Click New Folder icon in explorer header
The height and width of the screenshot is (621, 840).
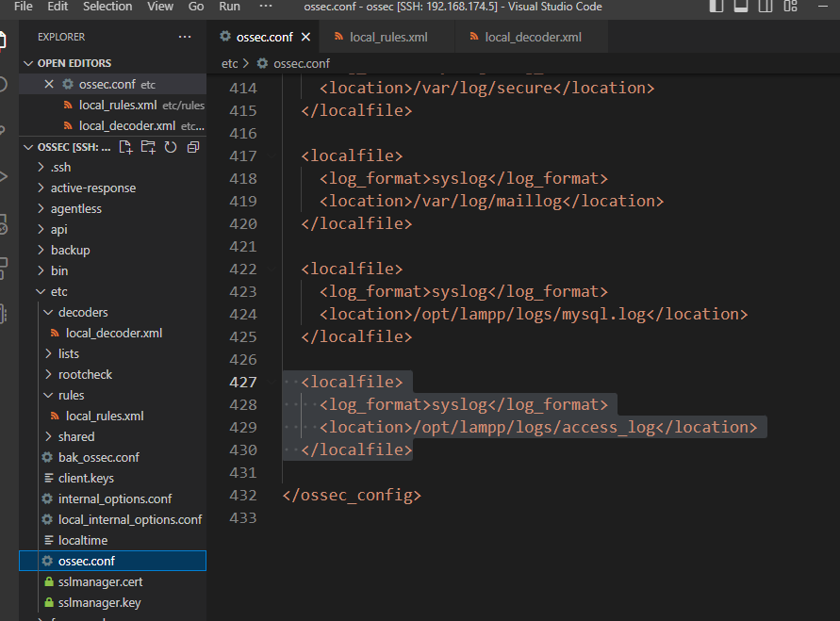tap(148, 147)
